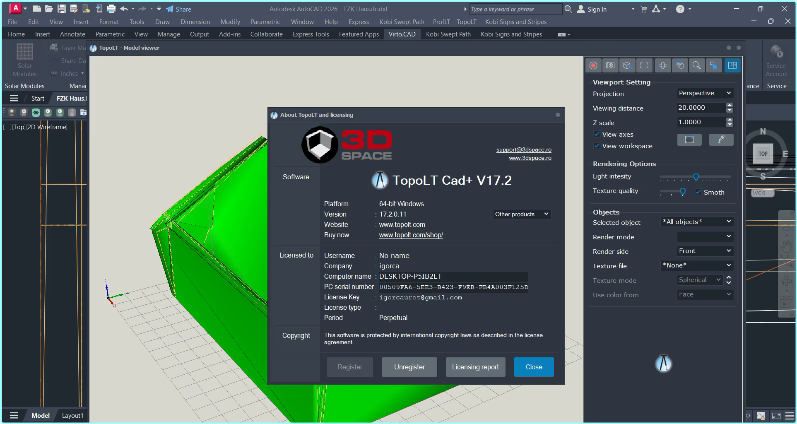The width and height of the screenshot is (797, 424).
Task: Open the file tabs hamburger menu
Action: pos(14,99)
